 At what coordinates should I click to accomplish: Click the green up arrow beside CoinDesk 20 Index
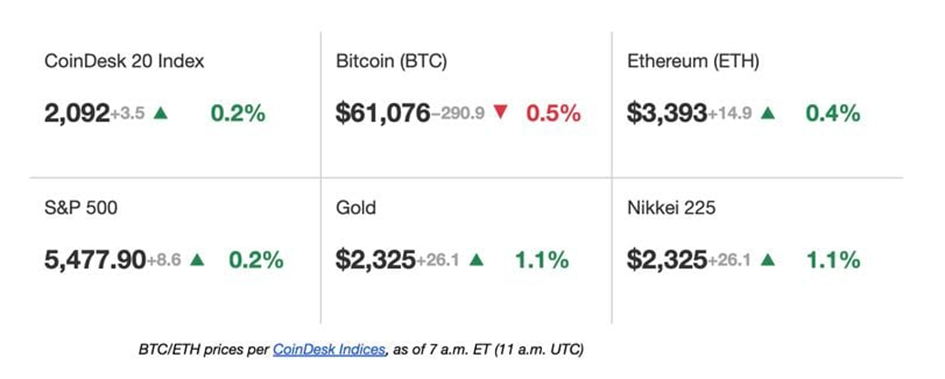pos(160,113)
